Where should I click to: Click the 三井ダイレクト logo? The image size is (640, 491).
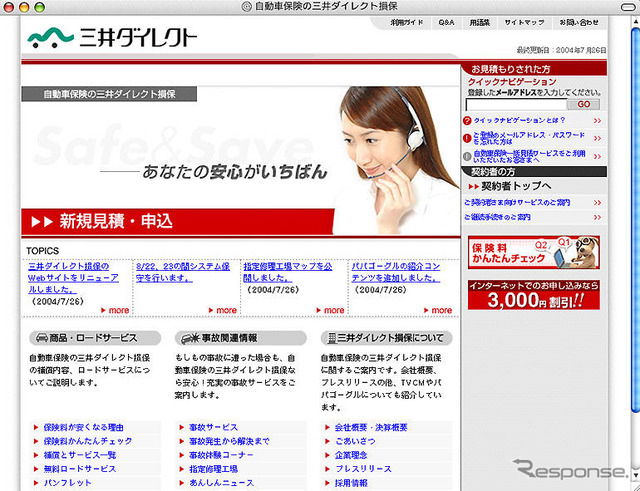112,38
